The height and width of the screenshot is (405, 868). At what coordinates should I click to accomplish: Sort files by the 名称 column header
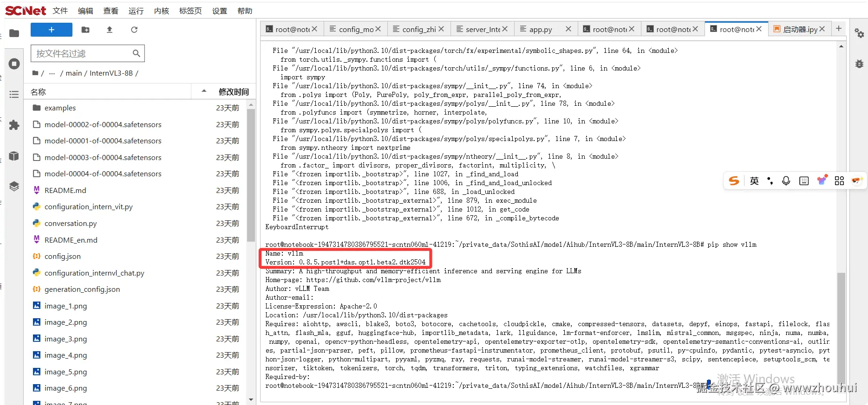108,92
